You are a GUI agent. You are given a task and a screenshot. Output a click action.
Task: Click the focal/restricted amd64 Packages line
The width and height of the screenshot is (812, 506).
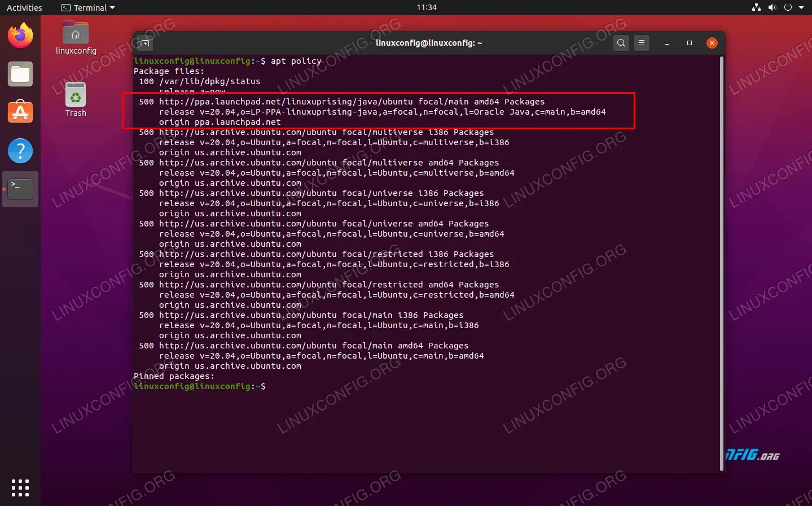pyautogui.click(x=319, y=285)
